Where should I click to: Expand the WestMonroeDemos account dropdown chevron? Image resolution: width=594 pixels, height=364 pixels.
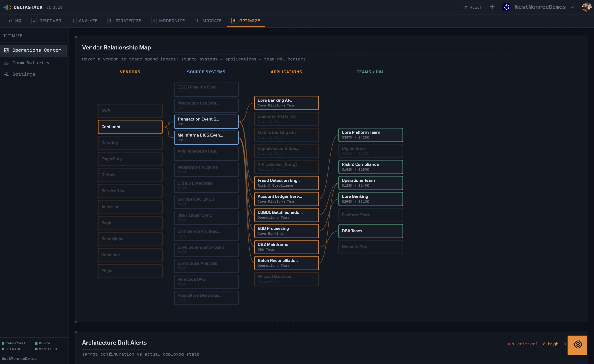coord(572,7)
